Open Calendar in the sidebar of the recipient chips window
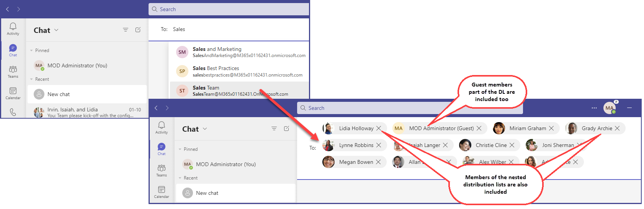Viewport: 644px width, 209px height. (162, 192)
